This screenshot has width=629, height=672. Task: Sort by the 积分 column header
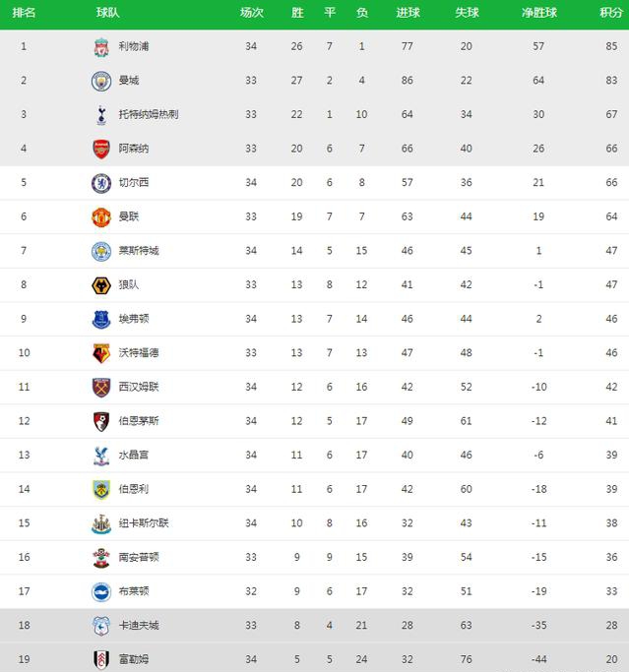click(611, 13)
